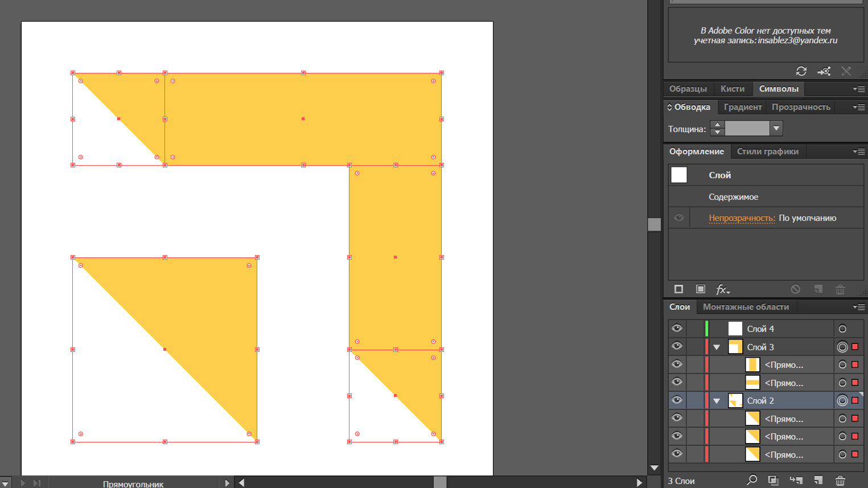868x488 pixels.
Task: Add new fill in the Appearance panel
Action: point(701,289)
